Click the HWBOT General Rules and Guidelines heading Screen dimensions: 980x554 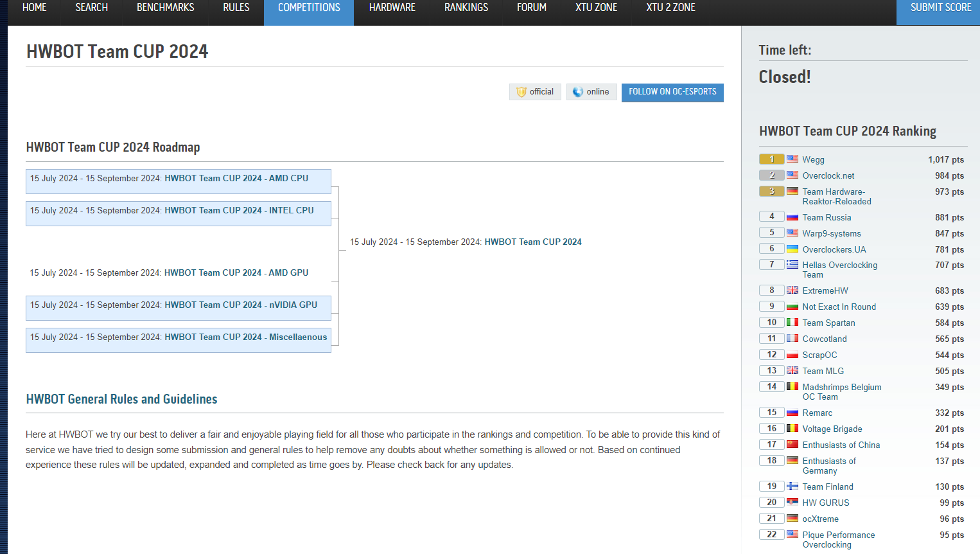pyautogui.click(x=122, y=399)
